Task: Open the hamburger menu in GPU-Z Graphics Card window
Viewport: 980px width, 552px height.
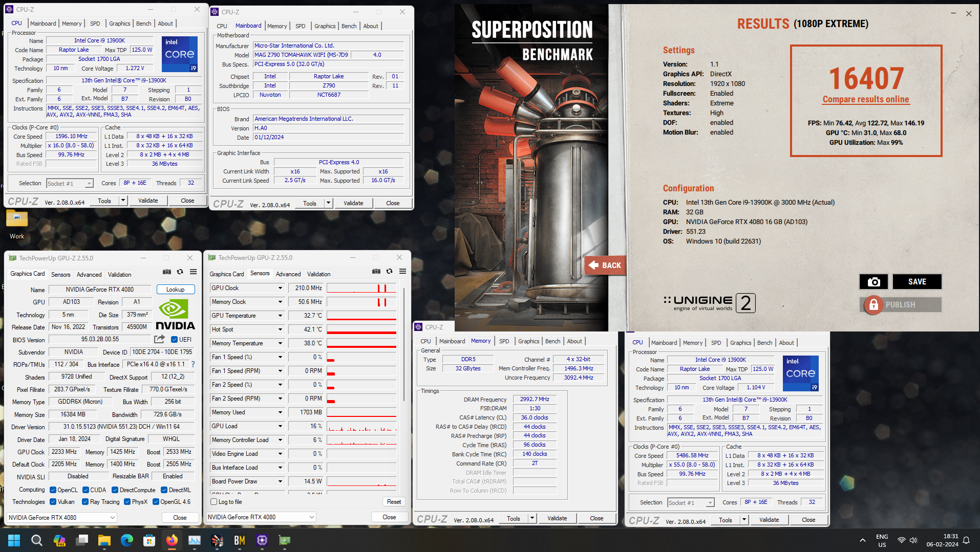Action: (x=194, y=272)
